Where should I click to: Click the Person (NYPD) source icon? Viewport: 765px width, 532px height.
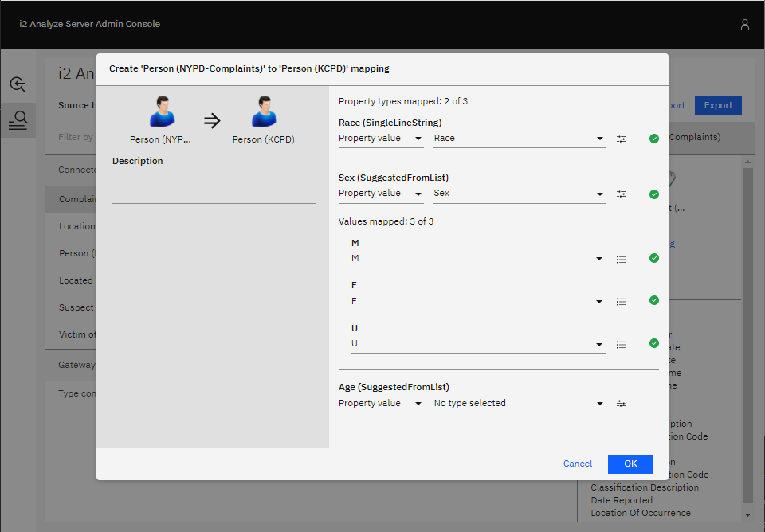coord(162,113)
